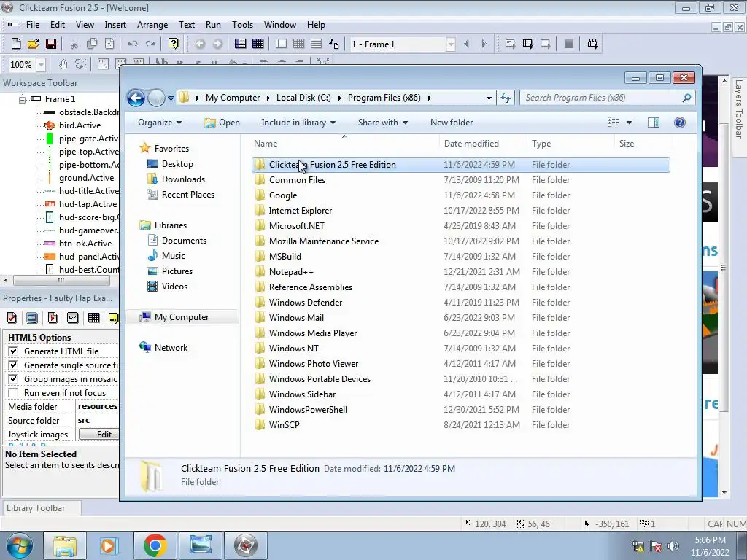This screenshot has width=747, height=560.
Task: Toggle Generate HTML file checkbox
Action: tap(13, 351)
